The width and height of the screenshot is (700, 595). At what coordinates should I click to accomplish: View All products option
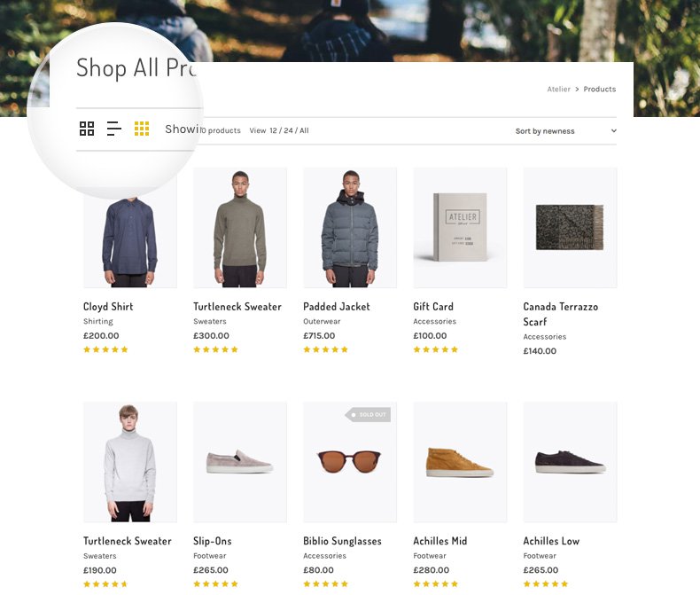pyautogui.click(x=304, y=130)
